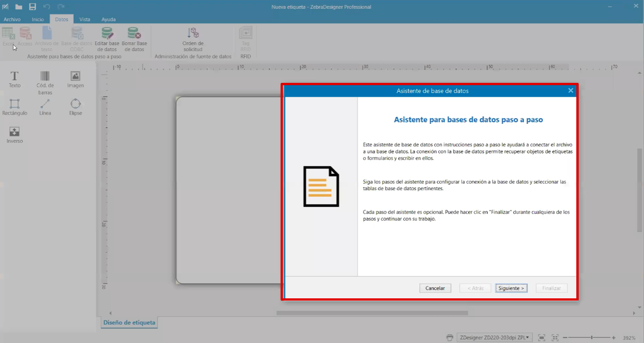Click the Finalizar button
644x343 pixels.
pos(551,288)
